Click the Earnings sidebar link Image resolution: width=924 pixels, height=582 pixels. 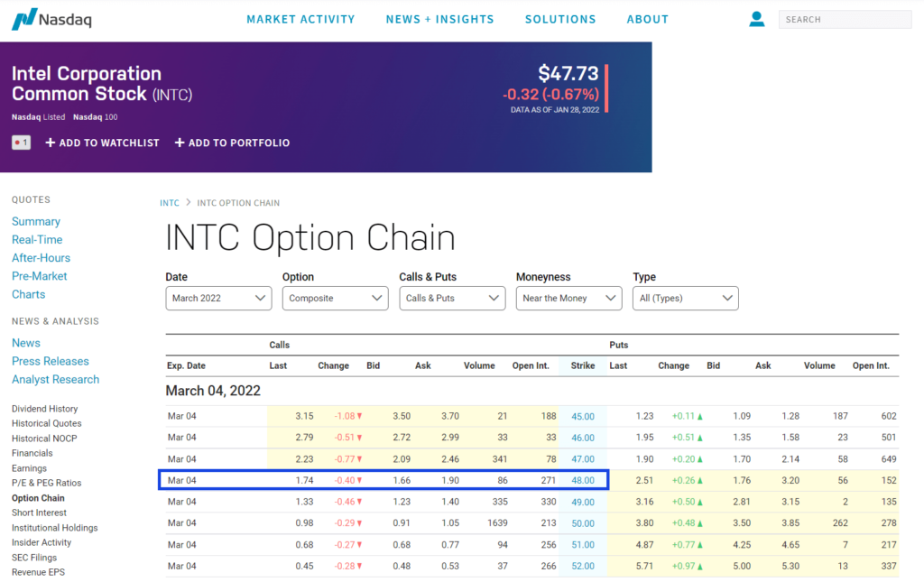(x=32, y=467)
